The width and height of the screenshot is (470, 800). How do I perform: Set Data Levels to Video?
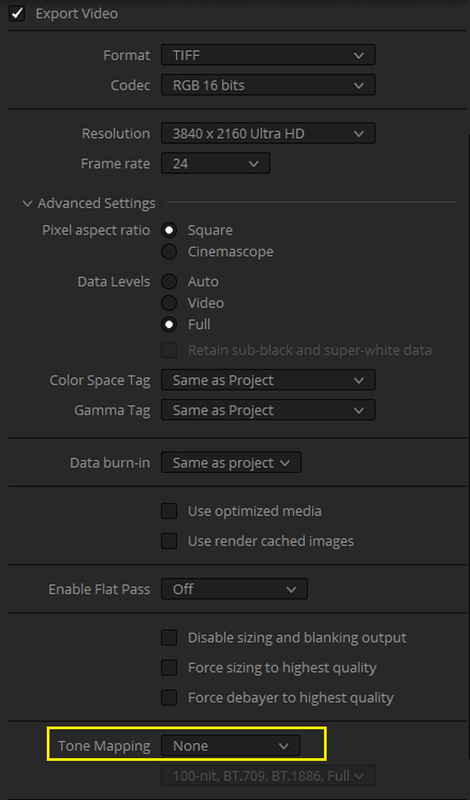[x=169, y=303]
